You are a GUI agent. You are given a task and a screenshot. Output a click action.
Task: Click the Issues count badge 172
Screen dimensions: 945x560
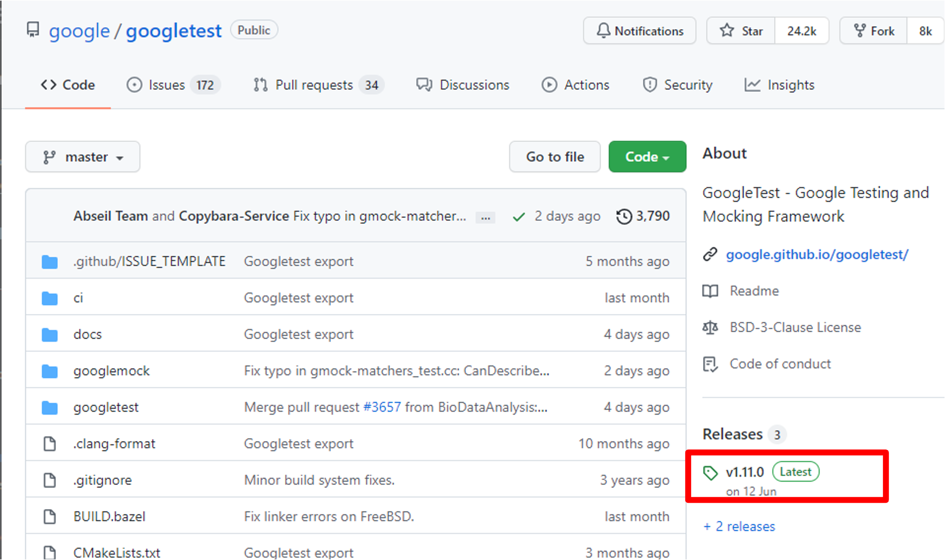pyautogui.click(x=205, y=85)
